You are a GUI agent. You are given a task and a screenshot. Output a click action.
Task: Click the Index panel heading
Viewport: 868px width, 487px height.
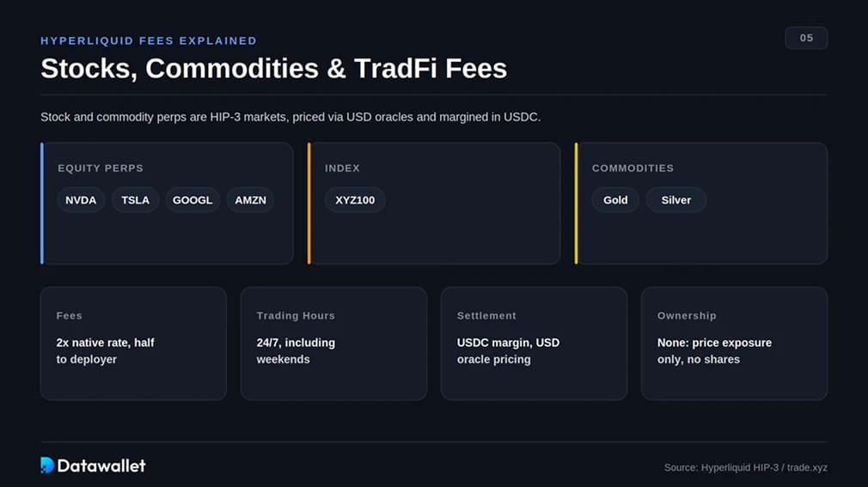click(342, 167)
